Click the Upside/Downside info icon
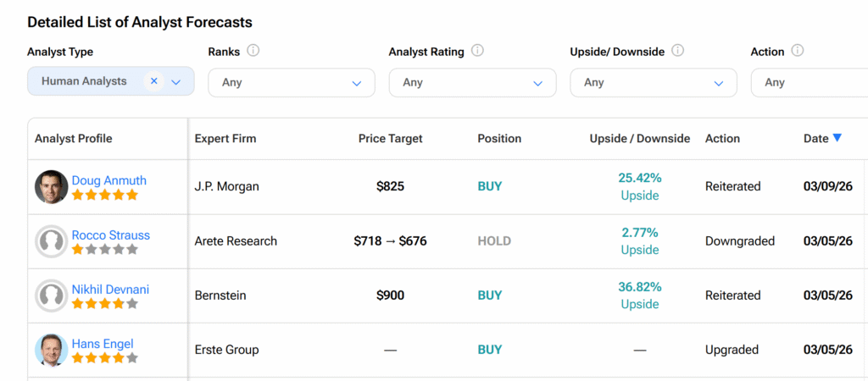The height and width of the screenshot is (381, 868). pyautogui.click(x=678, y=51)
